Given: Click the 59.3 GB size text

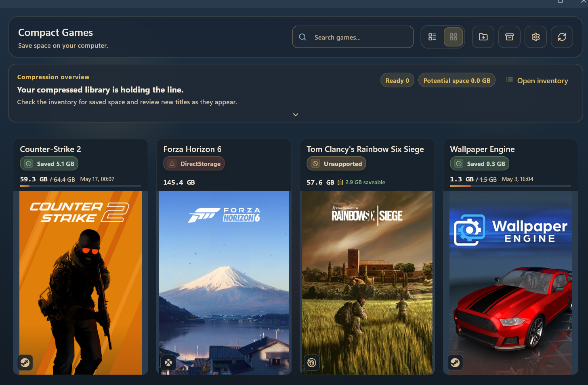Looking at the screenshot, I should click(34, 179).
